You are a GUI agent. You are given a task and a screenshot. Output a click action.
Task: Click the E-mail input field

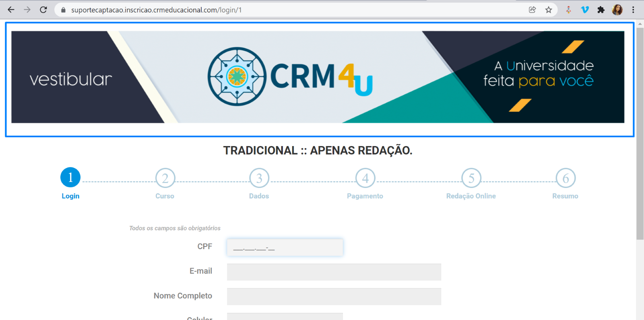coord(334,272)
